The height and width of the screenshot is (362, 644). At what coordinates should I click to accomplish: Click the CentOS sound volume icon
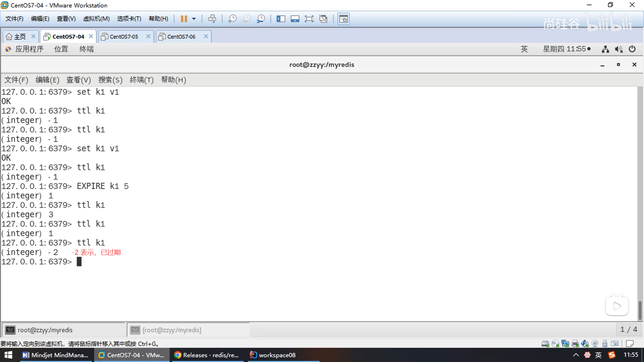pyautogui.click(x=619, y=49)
